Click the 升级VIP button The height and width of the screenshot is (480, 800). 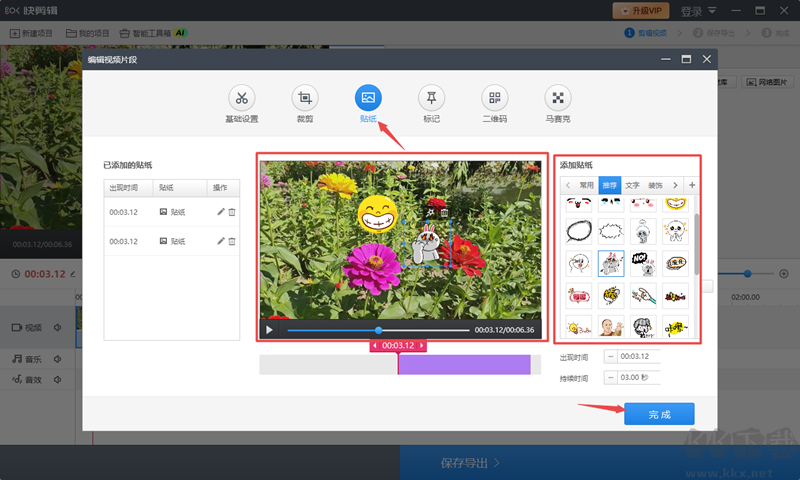point(641,10)
